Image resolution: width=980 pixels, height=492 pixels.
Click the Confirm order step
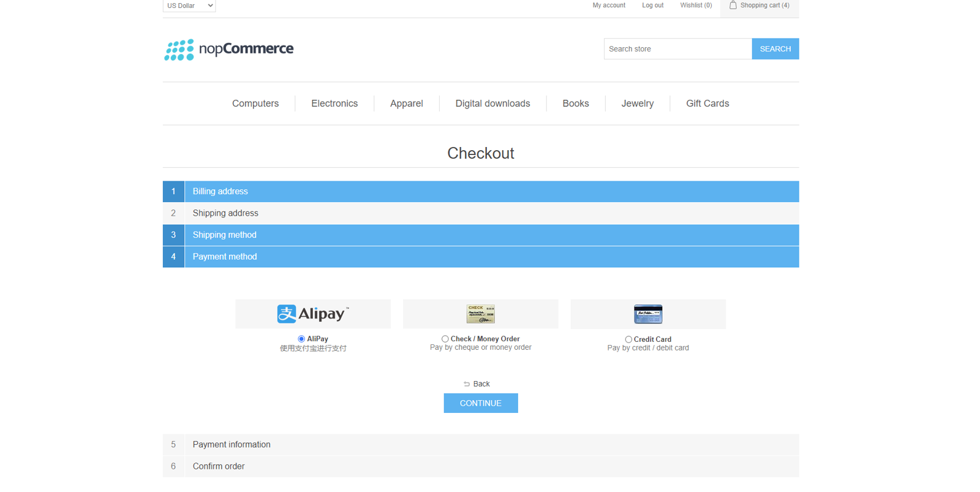481,466
